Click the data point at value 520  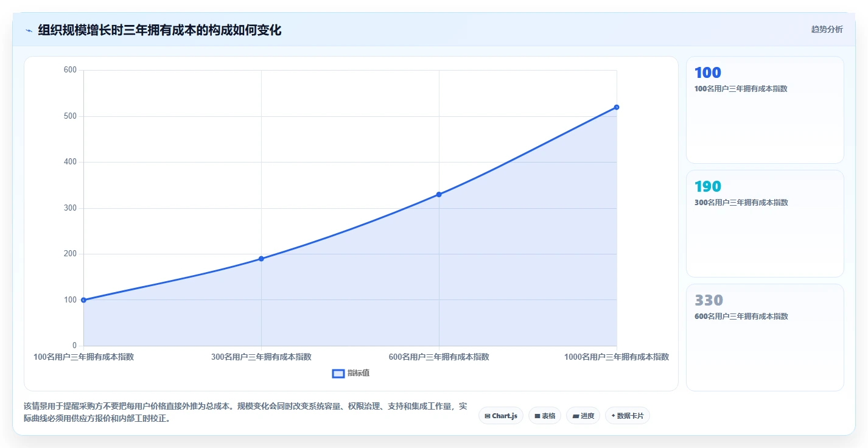617,107
